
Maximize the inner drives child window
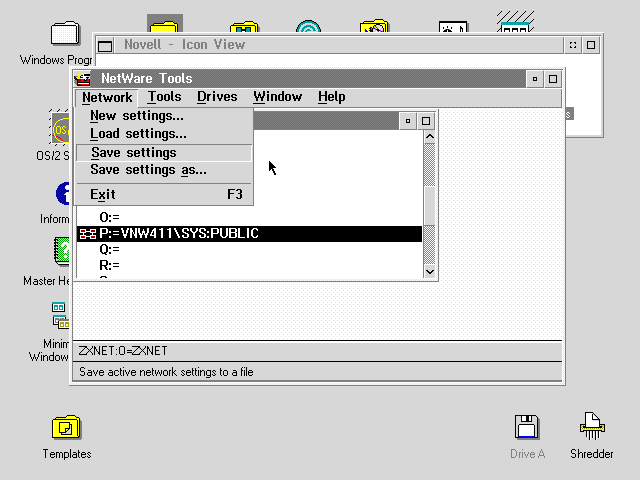click(426, 121)
